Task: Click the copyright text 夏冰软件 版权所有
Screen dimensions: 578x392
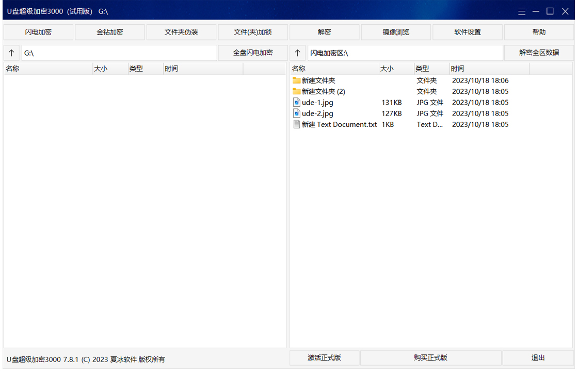Action: [x=137, y=360]
